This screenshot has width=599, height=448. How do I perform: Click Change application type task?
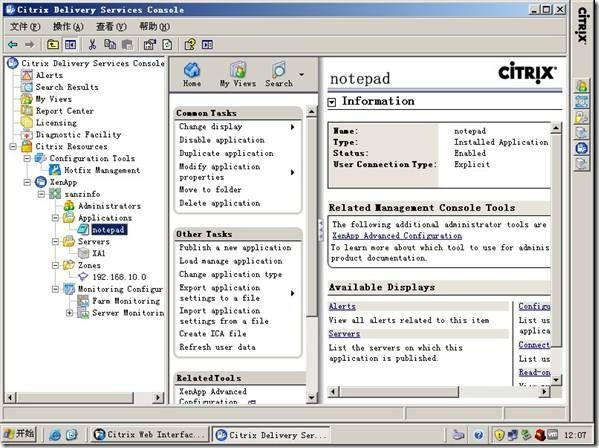click(x=230, y=274)
